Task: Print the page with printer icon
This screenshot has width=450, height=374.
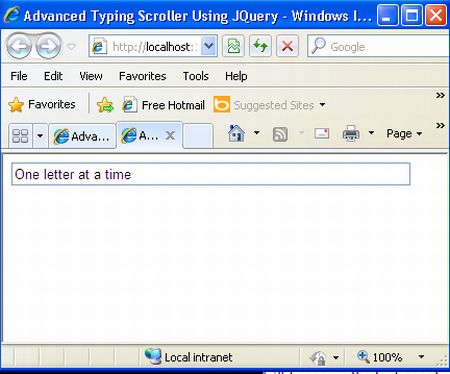Action: click(351, 134)
